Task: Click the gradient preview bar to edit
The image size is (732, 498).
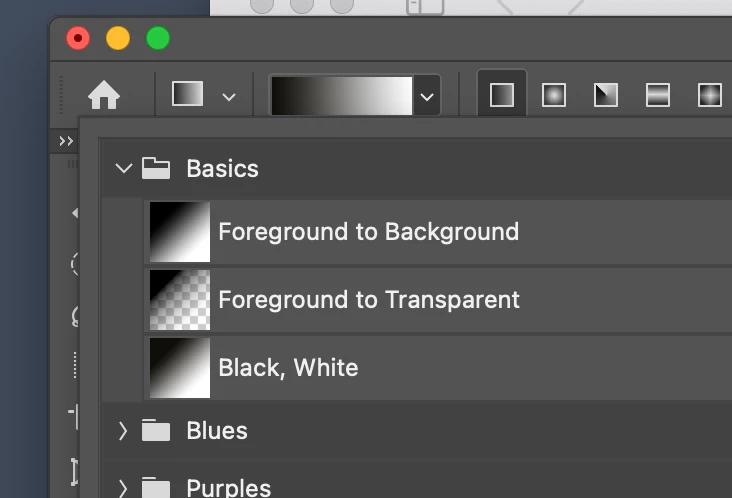Action: coord(342,96)
